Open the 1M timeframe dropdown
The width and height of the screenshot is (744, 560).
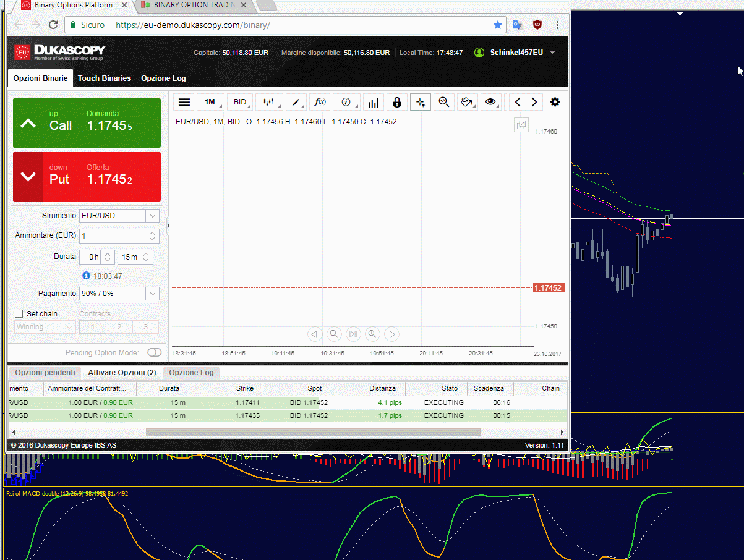[210, 102]
